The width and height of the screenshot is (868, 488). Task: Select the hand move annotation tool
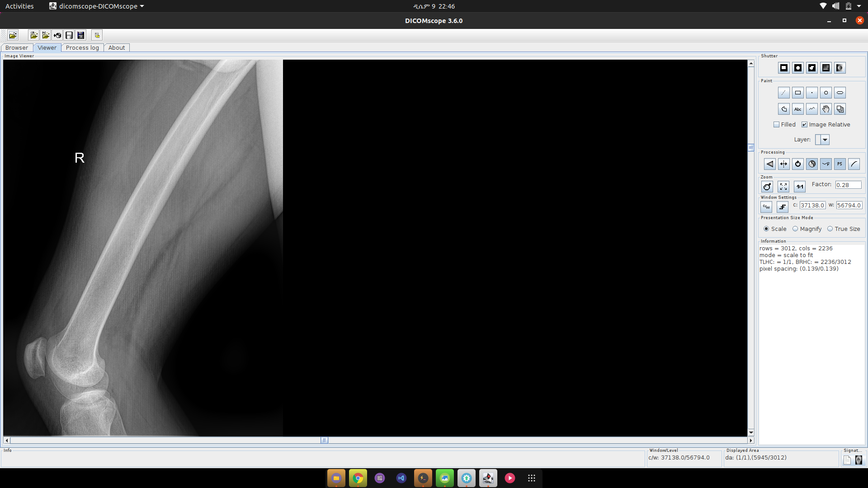[826, 109]
